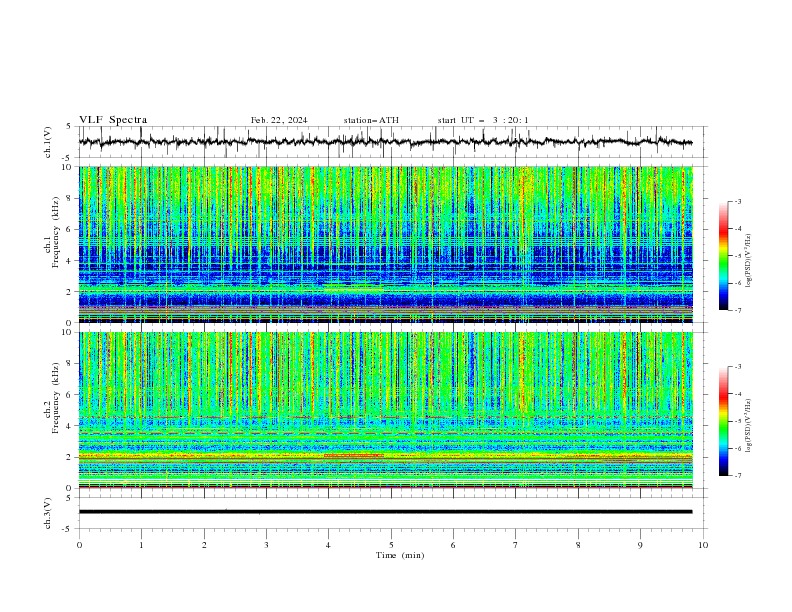792x612 pixels.
Task: Click the red 2 kHz segment in ch.2 spectrogram
Action: pos(354,455)
